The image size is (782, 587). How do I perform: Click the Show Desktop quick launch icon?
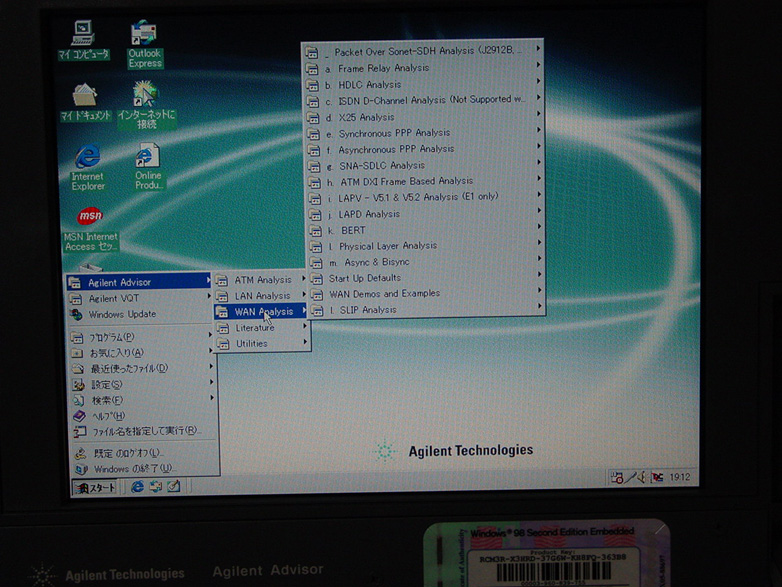[174, 486]
